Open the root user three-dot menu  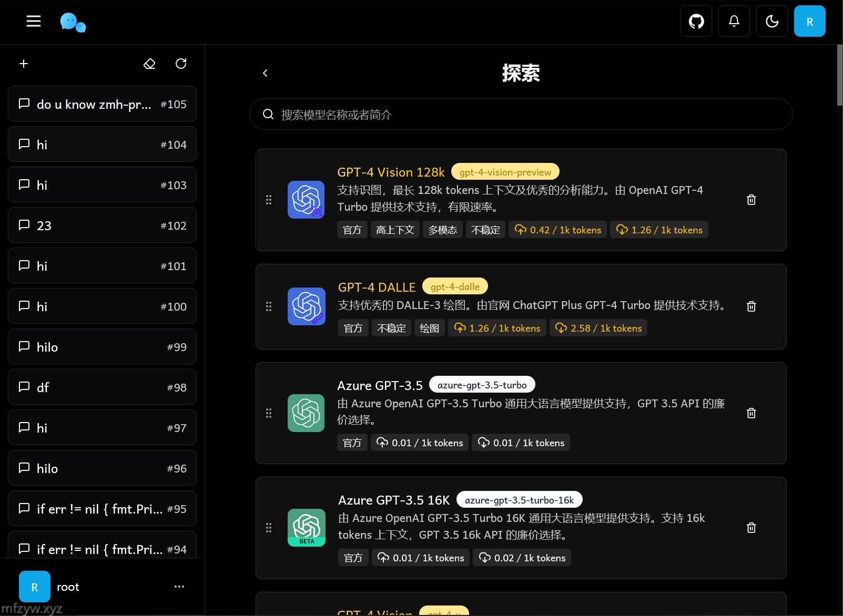[x=179, y=587]
